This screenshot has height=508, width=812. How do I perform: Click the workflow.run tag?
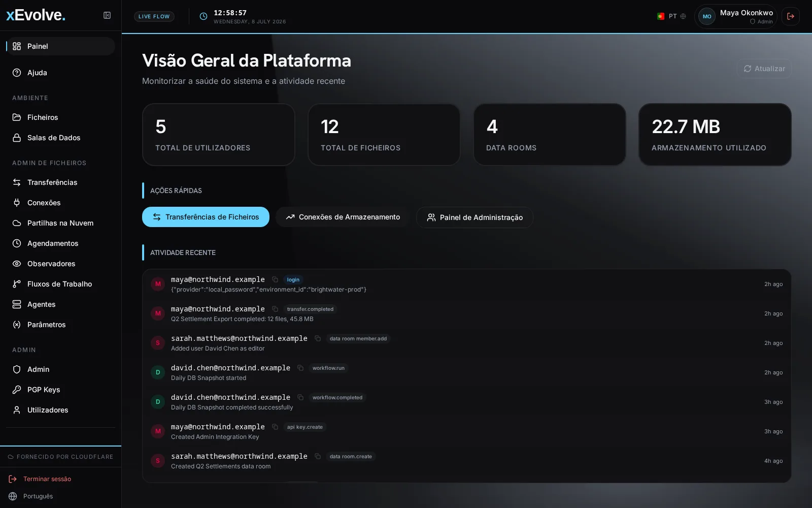coord(328,368)
